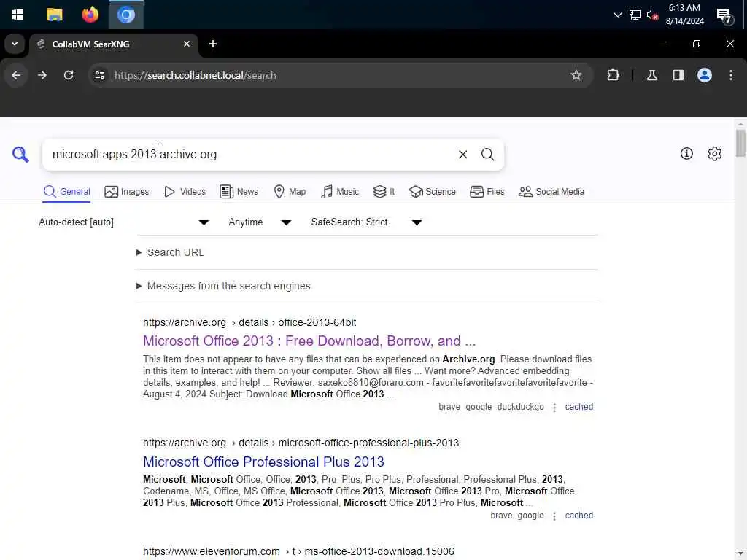This screenshot has width=747, height=560.
Task: Clear the search query with X
Action: tap(462, 155)
